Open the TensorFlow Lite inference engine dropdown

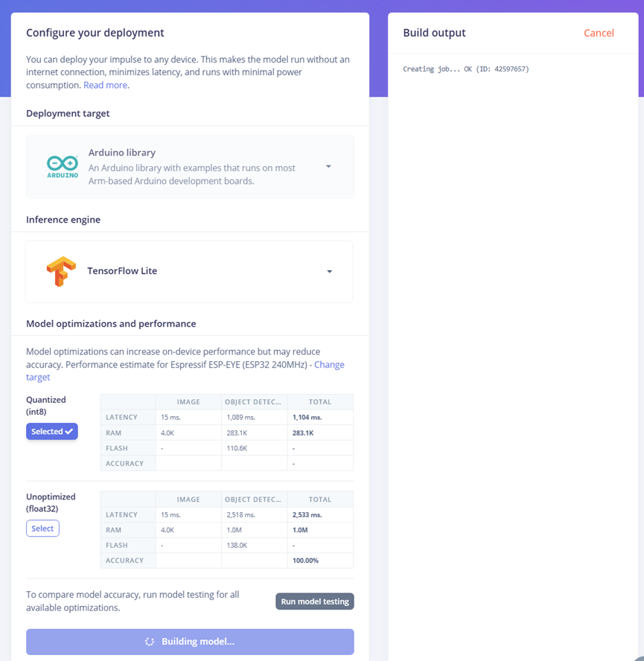(x=329, y=272)
